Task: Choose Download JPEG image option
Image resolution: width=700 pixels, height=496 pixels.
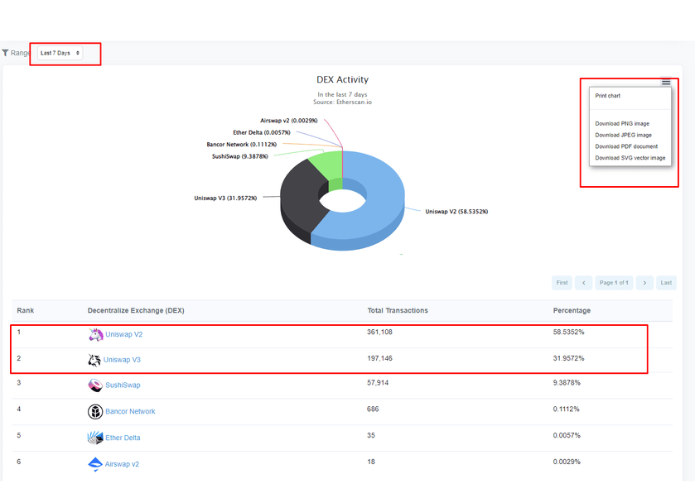Action: click(623, 135)
